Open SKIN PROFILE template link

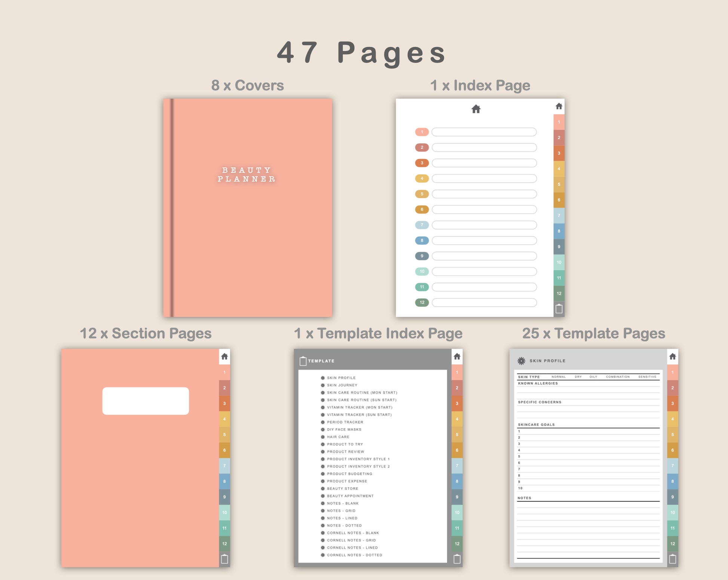pos(341,378)
